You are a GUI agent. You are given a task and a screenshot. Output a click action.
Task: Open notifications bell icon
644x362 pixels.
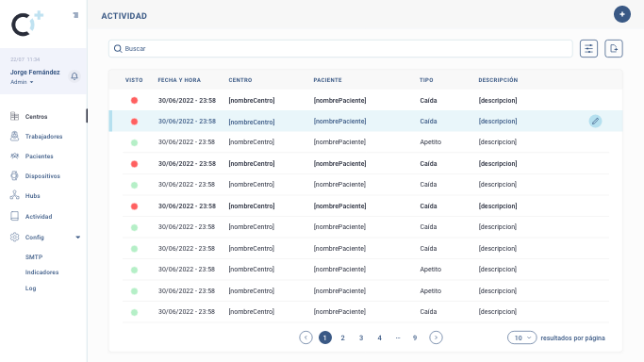74,76
